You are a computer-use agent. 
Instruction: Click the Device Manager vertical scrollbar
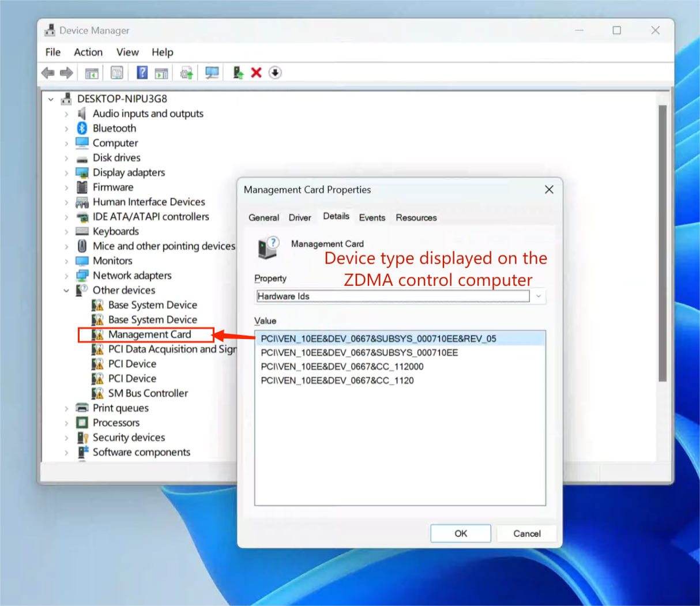point(663,243)
